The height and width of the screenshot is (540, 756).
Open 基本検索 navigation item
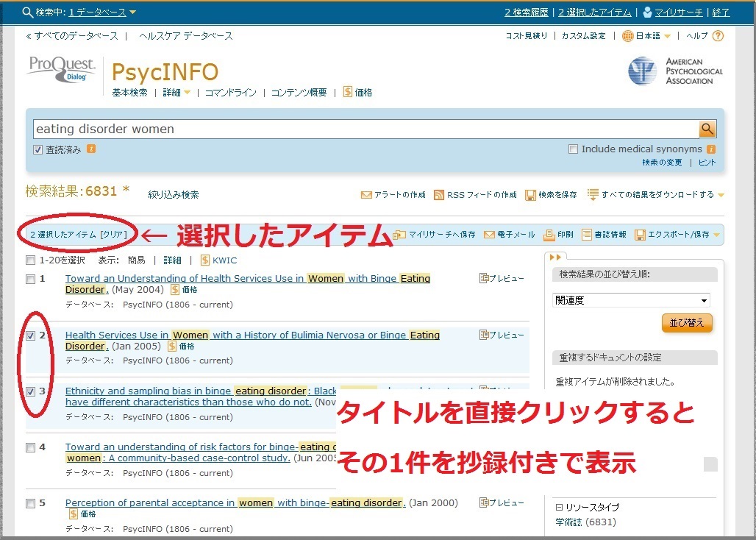[129, 92]
